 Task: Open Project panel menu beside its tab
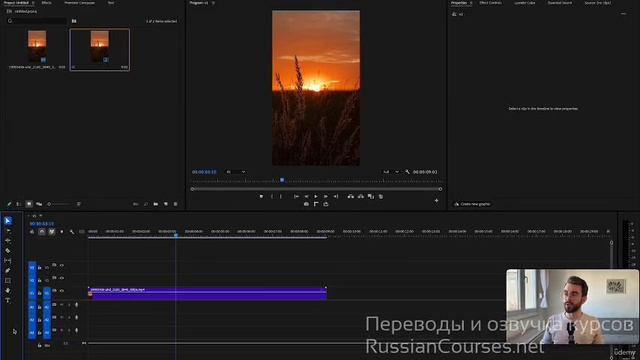point(33,3)
